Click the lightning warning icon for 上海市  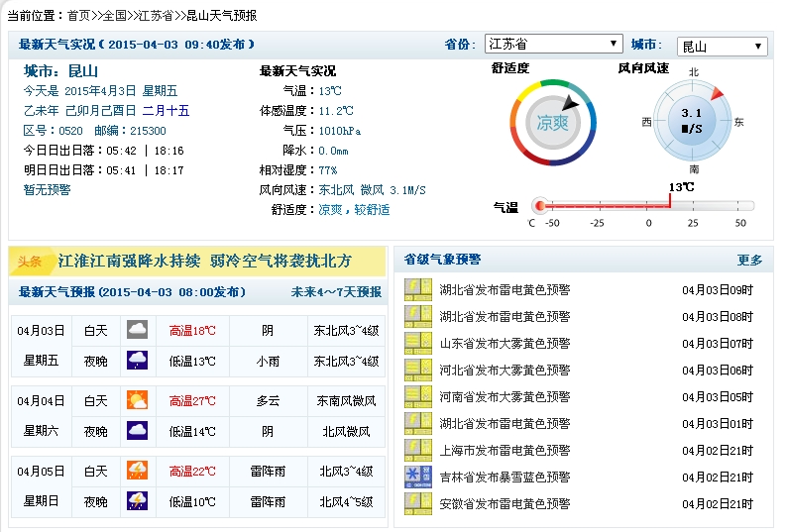[x=418, y=451]
